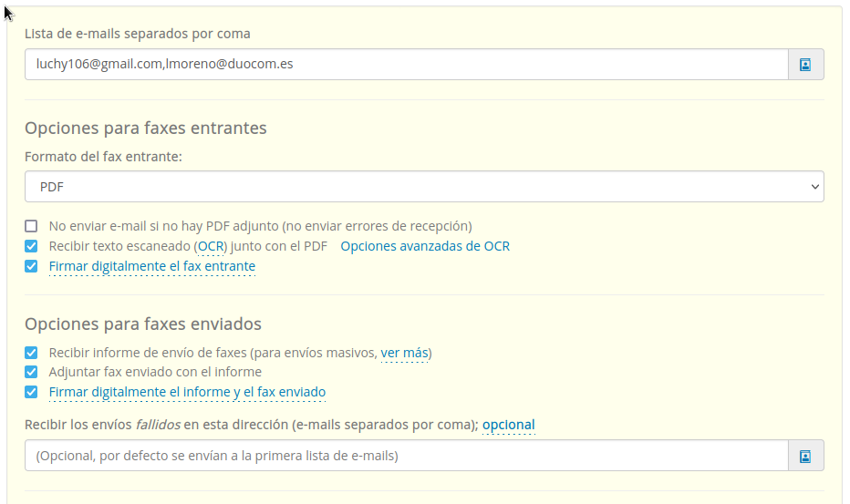The height and width of the screenshot is (504, 850).
Task: Untick checkbox beside 'Firmar digitalmente el informe y el fax enviado'
Action: coord(32,392)
